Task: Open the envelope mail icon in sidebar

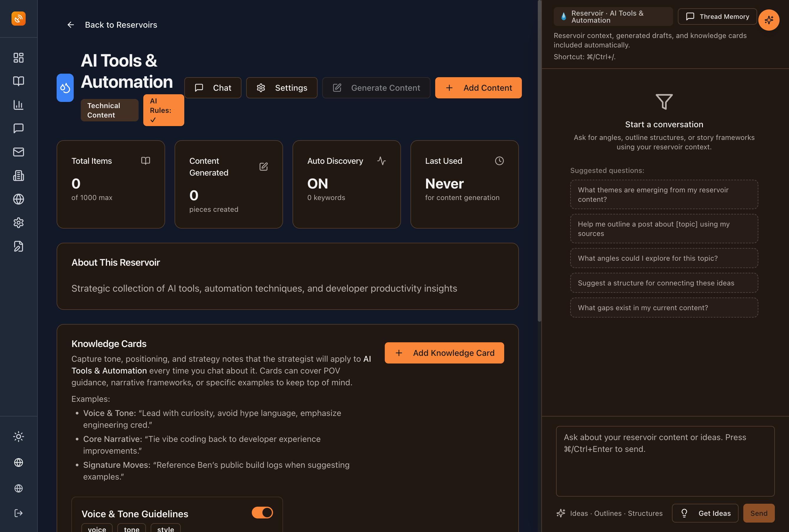Action: [18, 152]
